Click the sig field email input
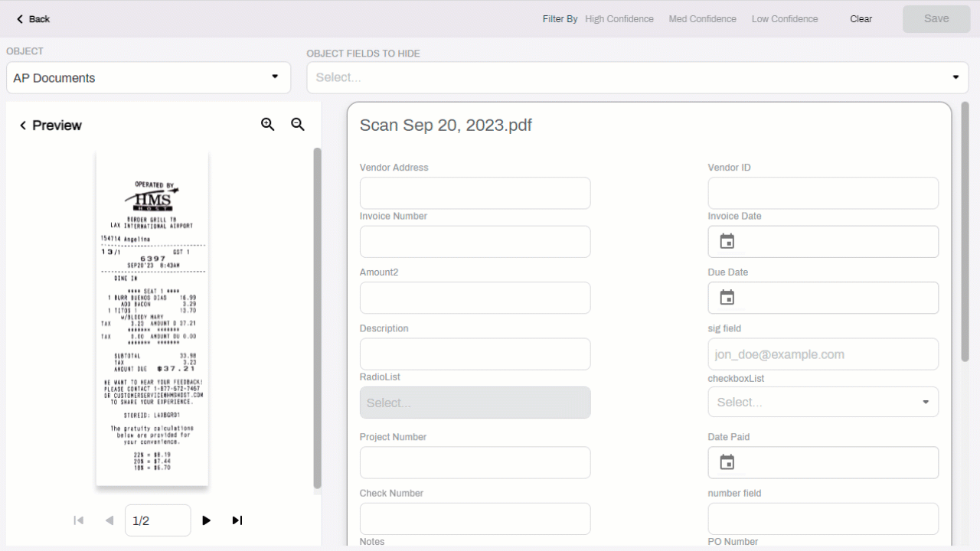Screen dimensions: 980x551 [x=823, y=354]
